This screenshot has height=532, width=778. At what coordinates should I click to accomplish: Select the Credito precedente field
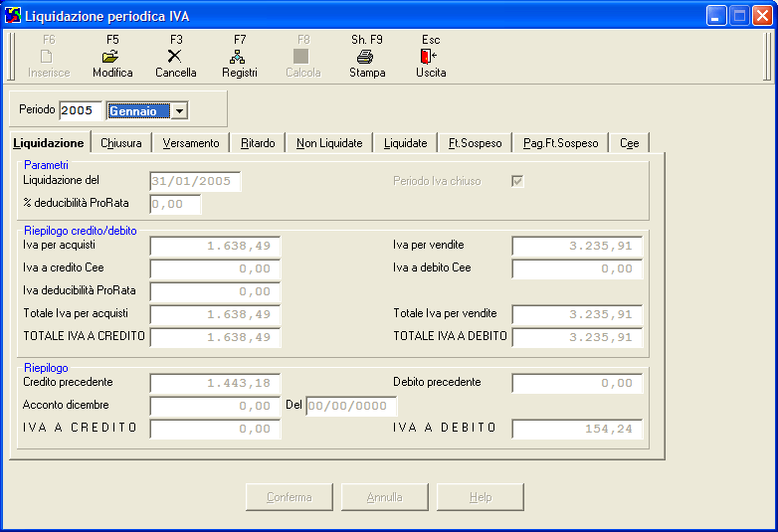(x=215, y=383)
